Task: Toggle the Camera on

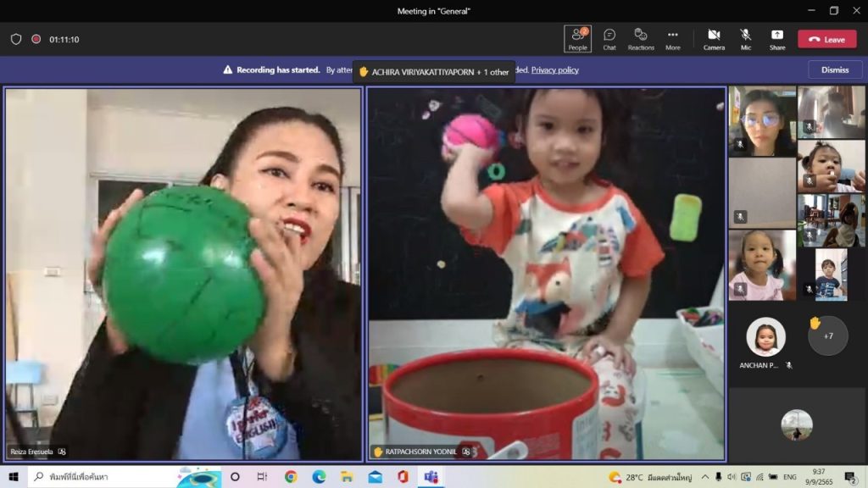Action: point(714,39)
